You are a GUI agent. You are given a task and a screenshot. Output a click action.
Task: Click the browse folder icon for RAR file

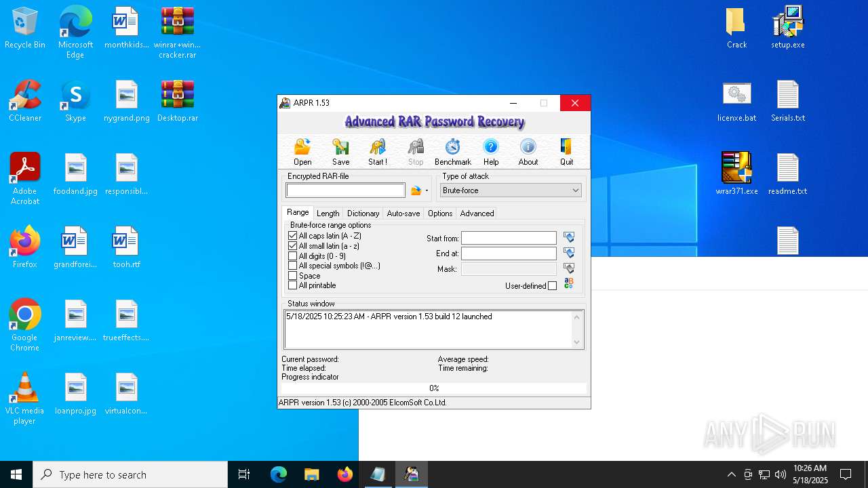[416, 191]
